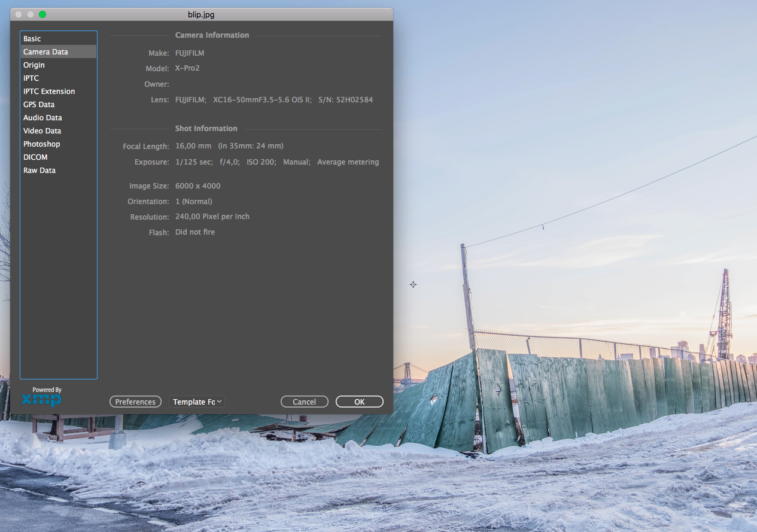Confirm changes with the OK button
The image size is (757, 532).
[359, 402]
